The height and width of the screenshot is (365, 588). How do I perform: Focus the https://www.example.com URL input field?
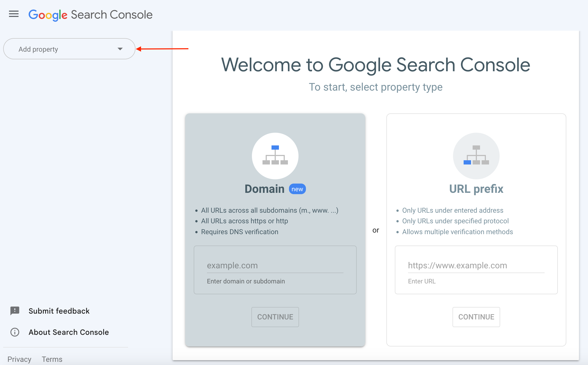point(476,266)
